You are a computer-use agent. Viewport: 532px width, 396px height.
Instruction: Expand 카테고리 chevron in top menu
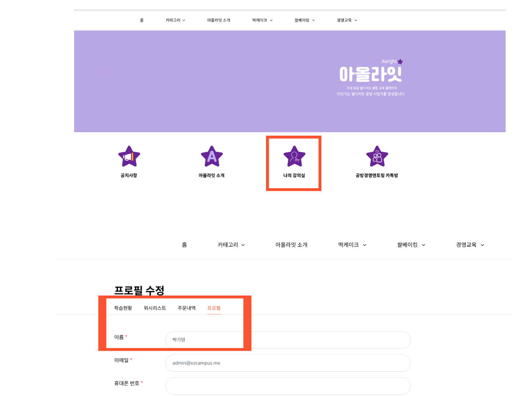184,21
